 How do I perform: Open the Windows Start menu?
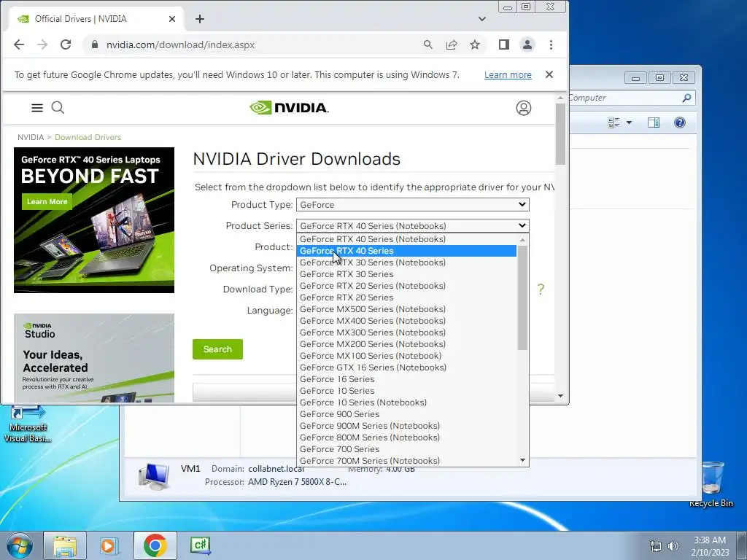[x=20, y=545]
